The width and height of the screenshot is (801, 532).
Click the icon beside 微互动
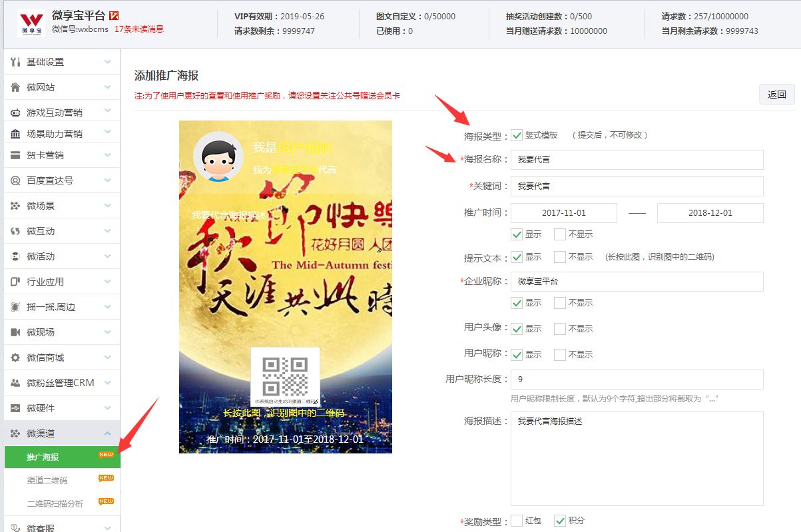click(x=15, y=231)
